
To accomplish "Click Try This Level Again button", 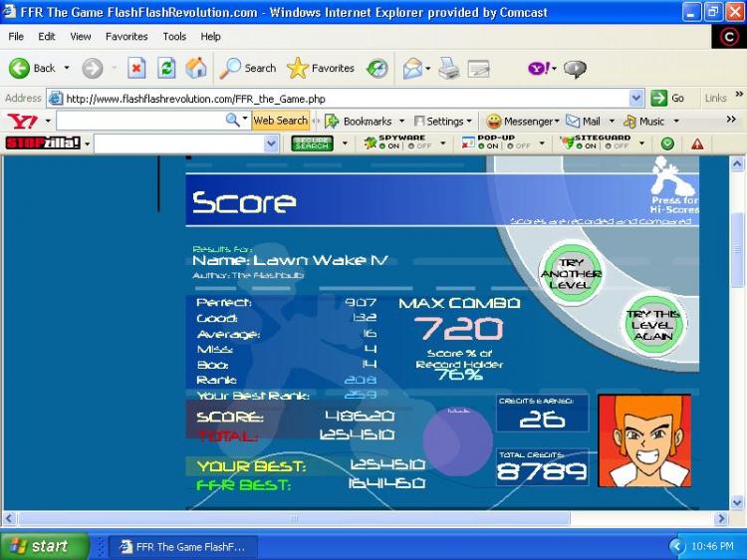I will pos(653,325).
